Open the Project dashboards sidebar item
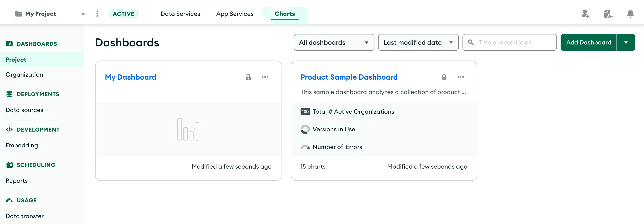 tap(42, 60)
